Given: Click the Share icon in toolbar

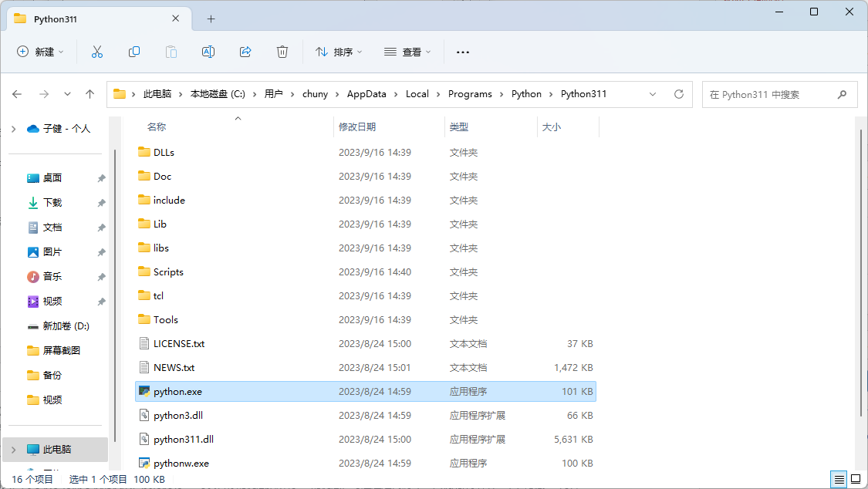Looking at the screenshot, I should (245, 52).
